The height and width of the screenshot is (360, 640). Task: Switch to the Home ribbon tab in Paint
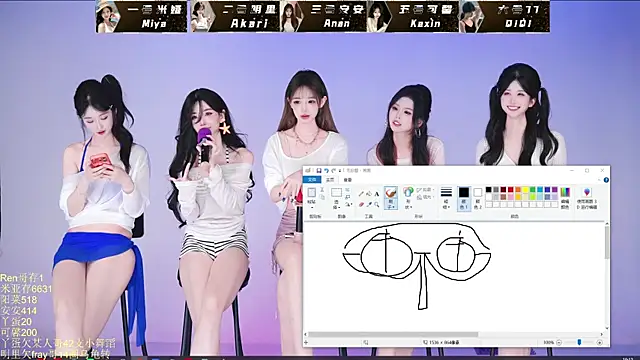[330, 180]
